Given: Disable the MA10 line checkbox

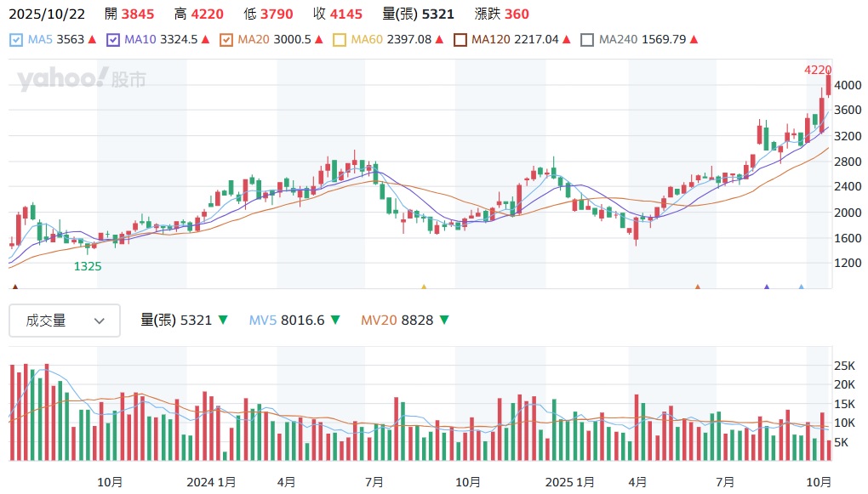Looking at the screenshot, I should click(114, 39).
